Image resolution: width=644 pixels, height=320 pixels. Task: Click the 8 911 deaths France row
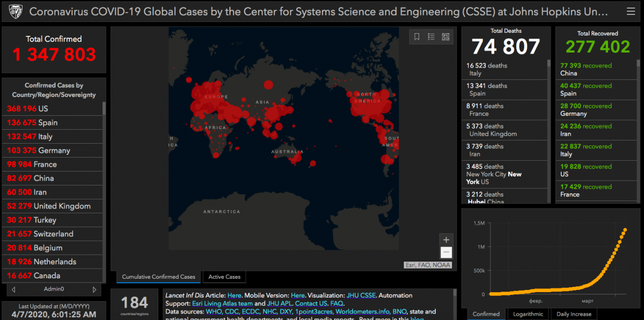504,110
